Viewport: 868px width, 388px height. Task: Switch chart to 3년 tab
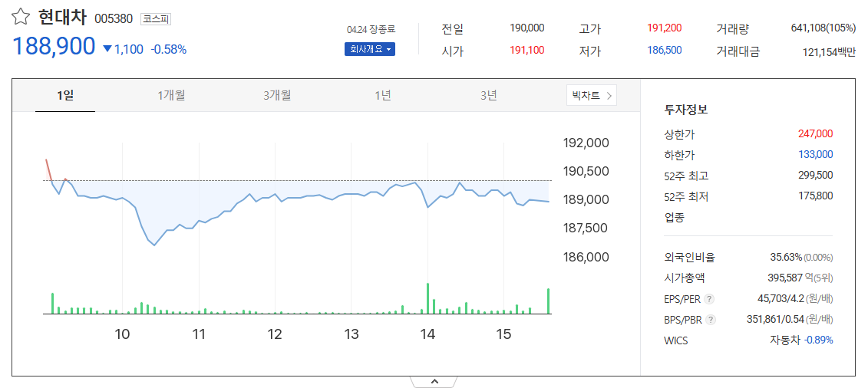coord(488,95)
